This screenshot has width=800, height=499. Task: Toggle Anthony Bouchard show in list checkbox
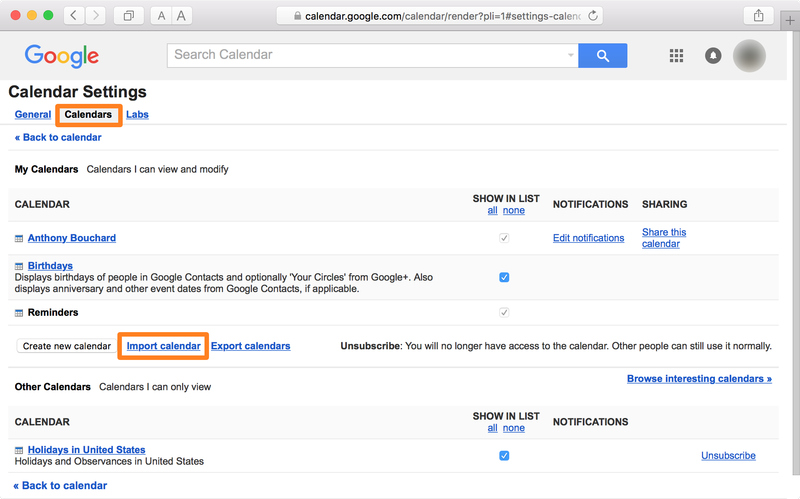504,238
